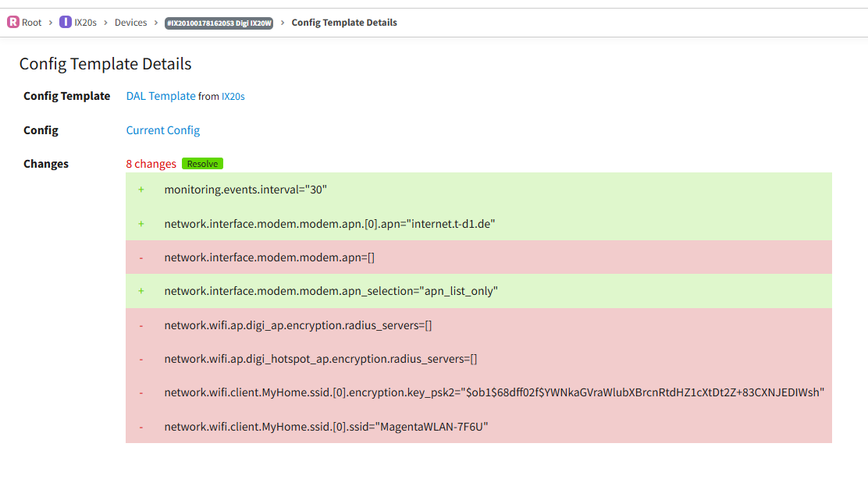
Task: Select the IX20100178162053 Digi IX20W device badge
Action: tap(219, 23)
